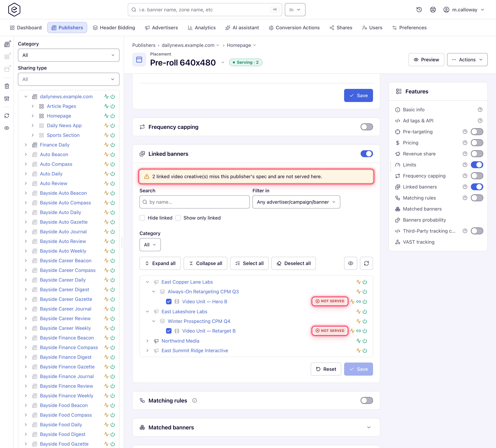Click the eye icon in left sidebar
The image size is (496, 448).
[x=7, y=128]
